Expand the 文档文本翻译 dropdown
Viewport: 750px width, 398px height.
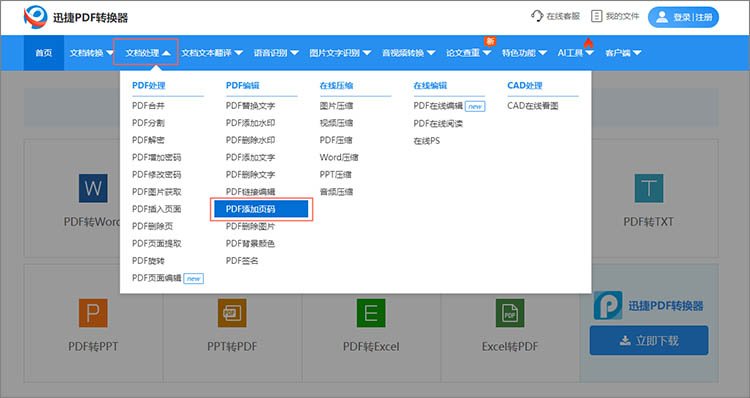coord(212,53)
